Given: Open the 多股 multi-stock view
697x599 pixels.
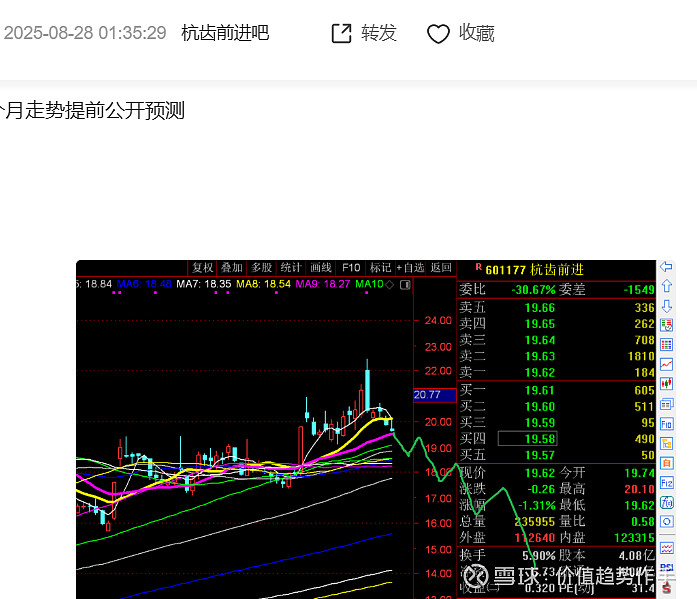Looking at the screenshot, I should pos(261,268).
